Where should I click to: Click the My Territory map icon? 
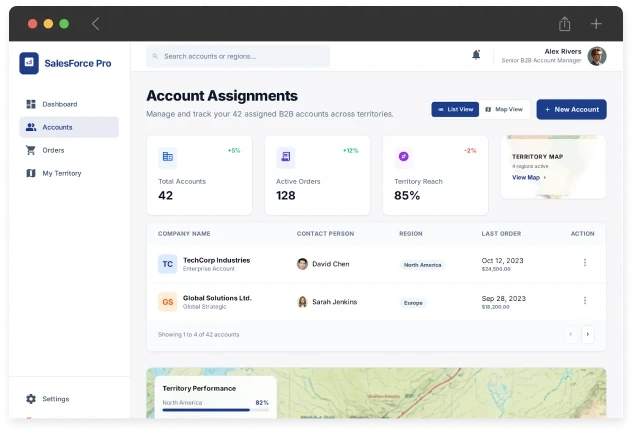(x=31, y=173)
